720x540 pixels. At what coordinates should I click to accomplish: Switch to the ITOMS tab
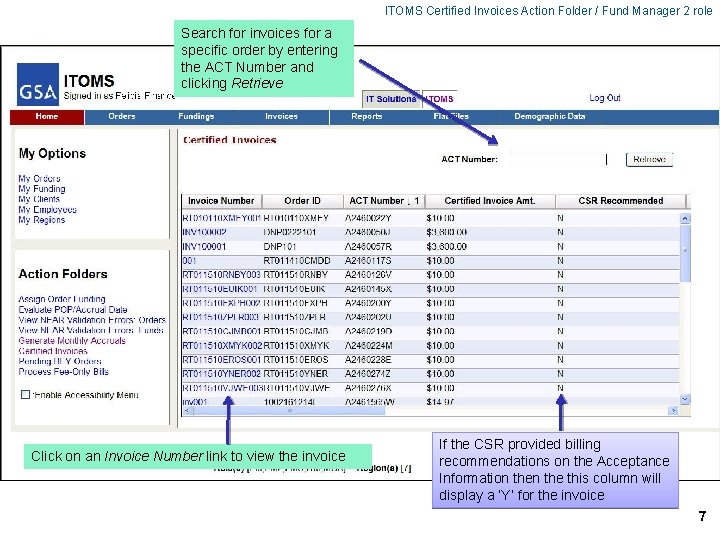[439, 99]
